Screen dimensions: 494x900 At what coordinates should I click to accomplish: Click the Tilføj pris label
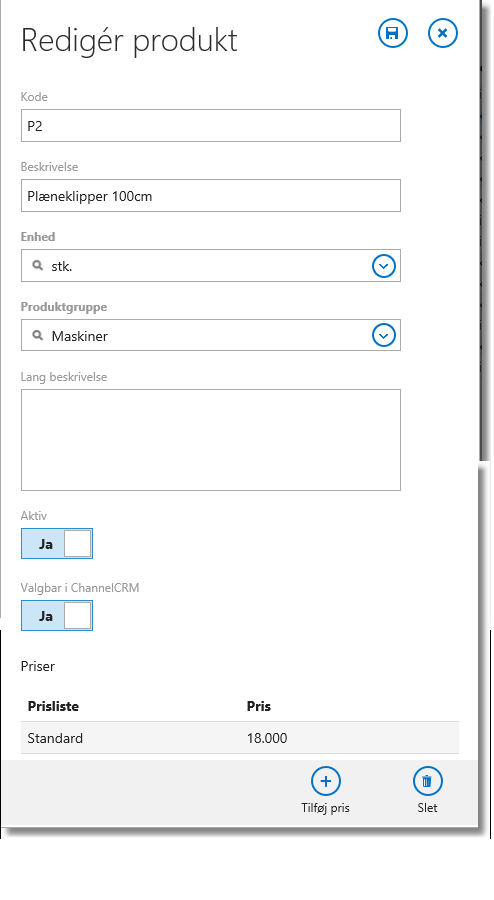click(325, 808)
